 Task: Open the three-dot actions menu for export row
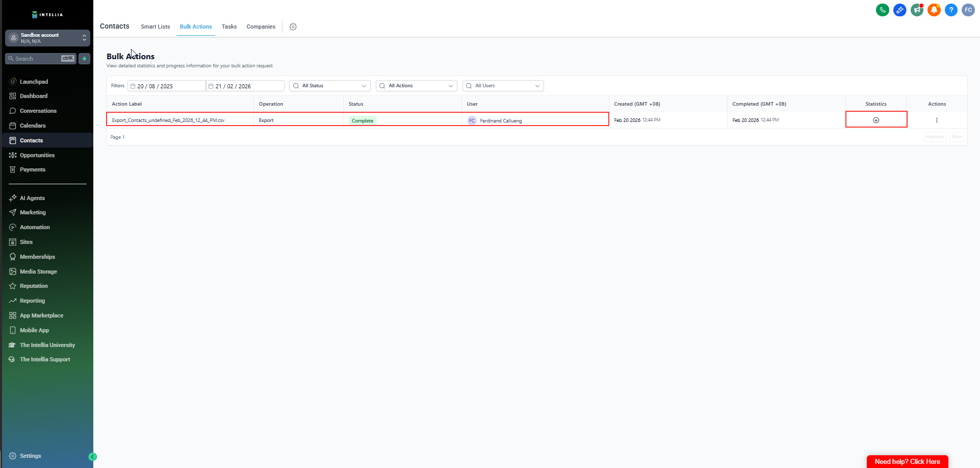[x=937, y=120]
